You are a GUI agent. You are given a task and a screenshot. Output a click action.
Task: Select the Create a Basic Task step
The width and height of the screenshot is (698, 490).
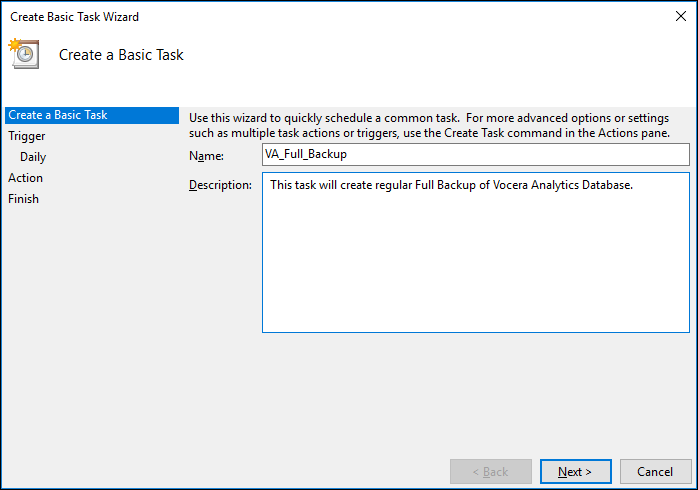coord(58,115)
